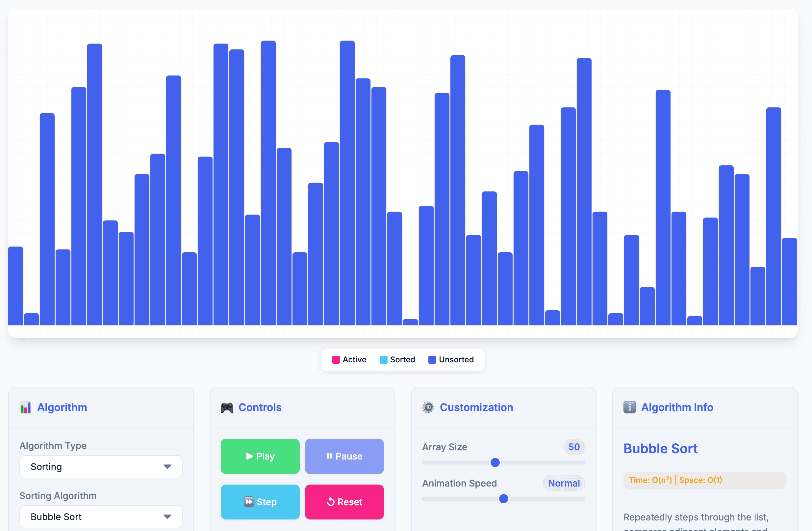812x531 pixels.
Task: Open the Algorithm Type dropdown showing Sorting
Action: click(101, 467)
